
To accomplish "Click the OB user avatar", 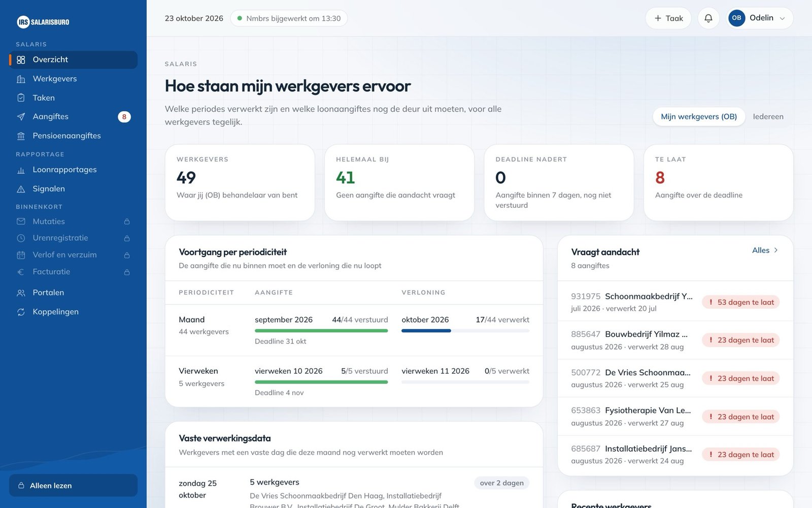I will coord(736,18).
